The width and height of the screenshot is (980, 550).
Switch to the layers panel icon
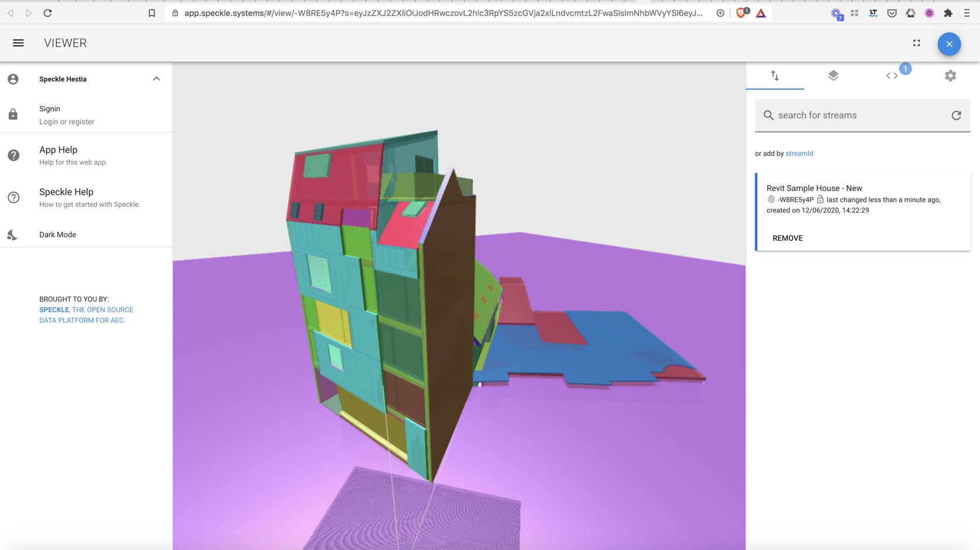click(x=834, y=76)
